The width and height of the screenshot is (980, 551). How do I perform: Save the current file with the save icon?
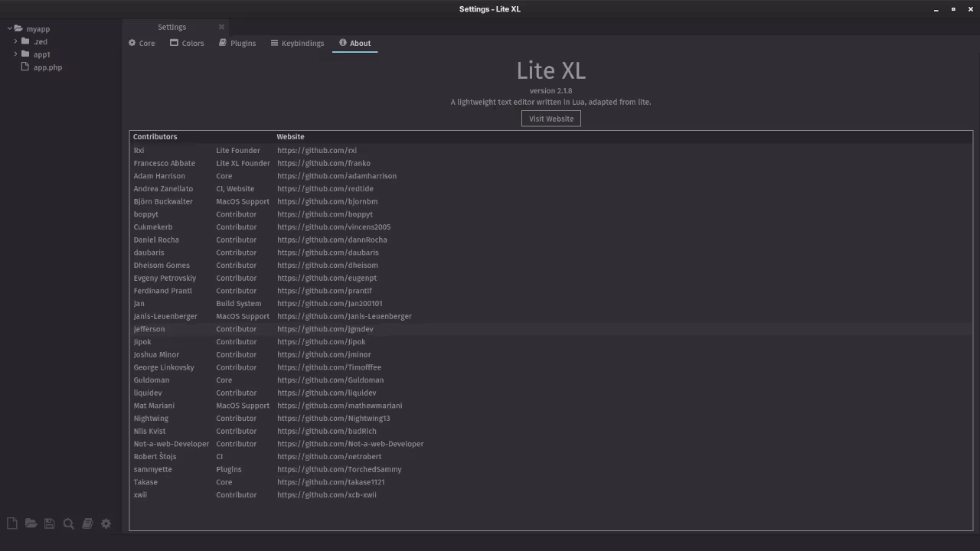[x=49, y=523]
